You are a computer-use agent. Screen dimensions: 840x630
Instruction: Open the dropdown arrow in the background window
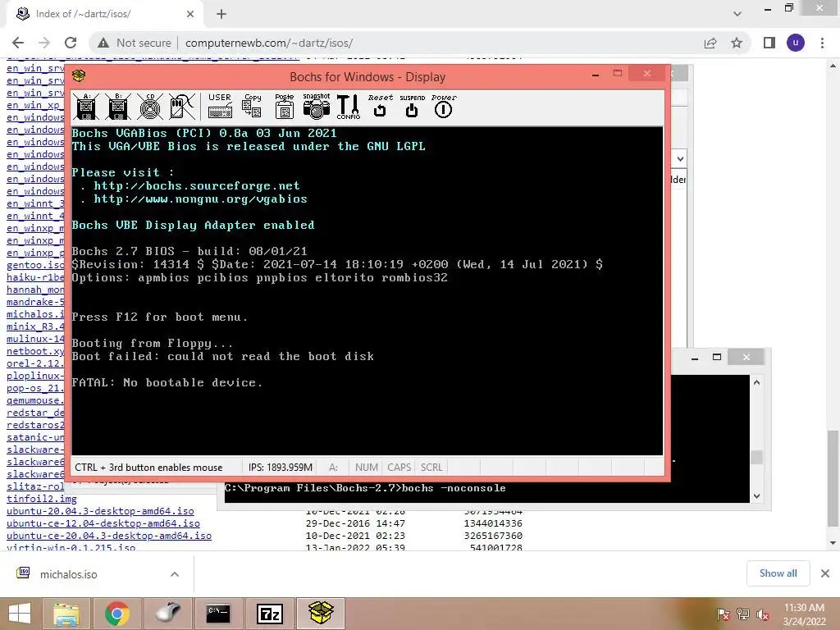tap(680, 158)
